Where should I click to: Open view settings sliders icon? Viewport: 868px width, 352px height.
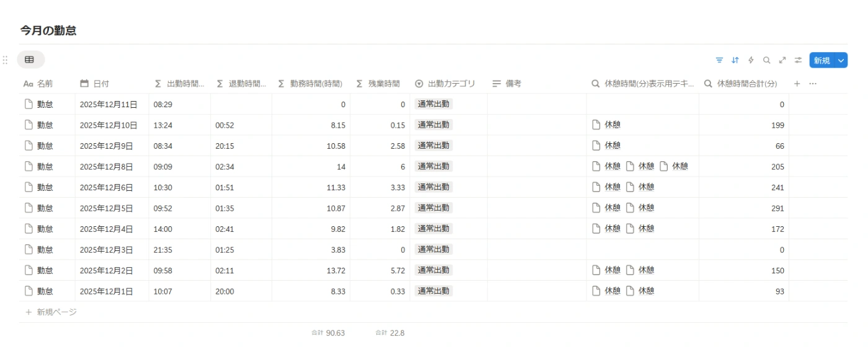click(x=799, y=60)
